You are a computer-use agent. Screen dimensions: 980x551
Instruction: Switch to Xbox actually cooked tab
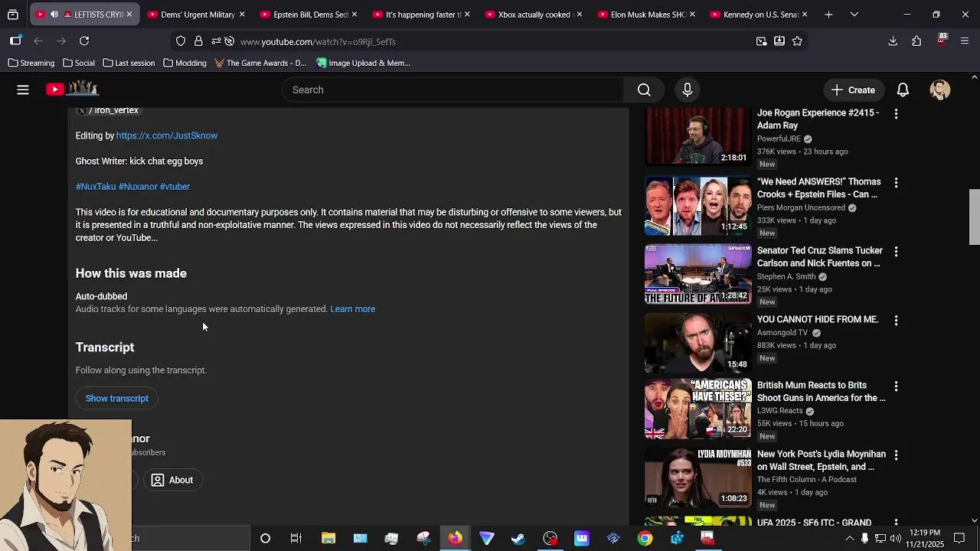tap(534, 14)
